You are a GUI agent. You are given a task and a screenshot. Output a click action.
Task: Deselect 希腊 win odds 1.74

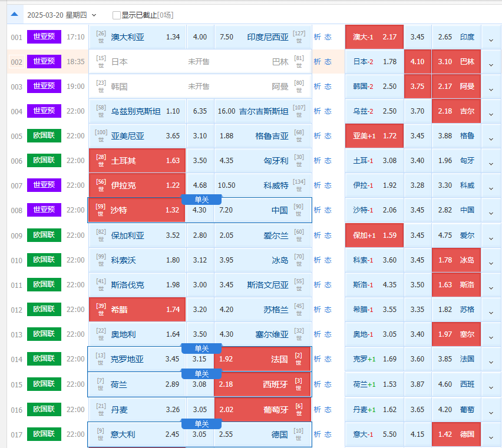coord(137,310)
